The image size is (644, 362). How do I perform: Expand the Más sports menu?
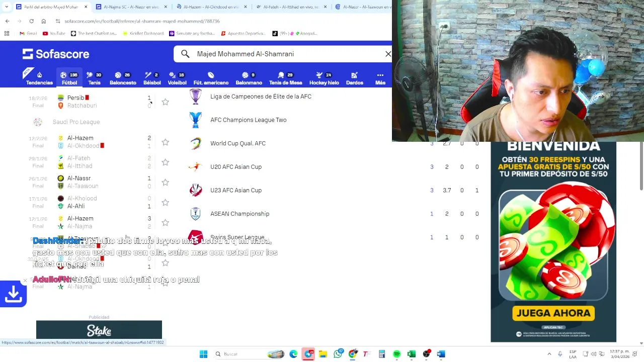click(x=380, y=78)
